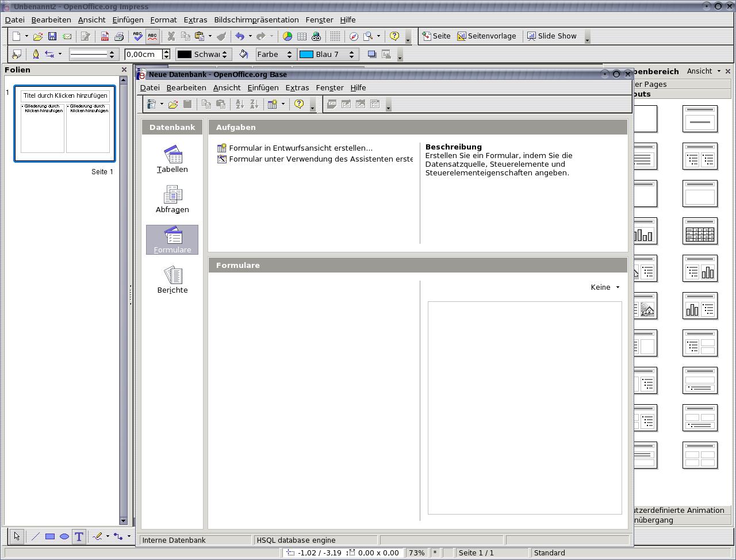This screenshot has width=736, height=560.
Task: Click sort descending Z-A icon in Base
Action: coord(254,104)
